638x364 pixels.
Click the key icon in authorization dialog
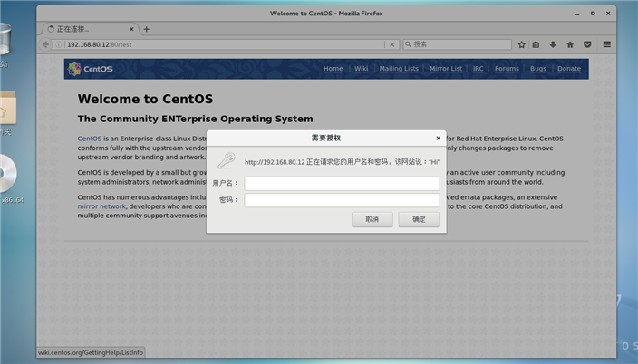coord(227,160)
